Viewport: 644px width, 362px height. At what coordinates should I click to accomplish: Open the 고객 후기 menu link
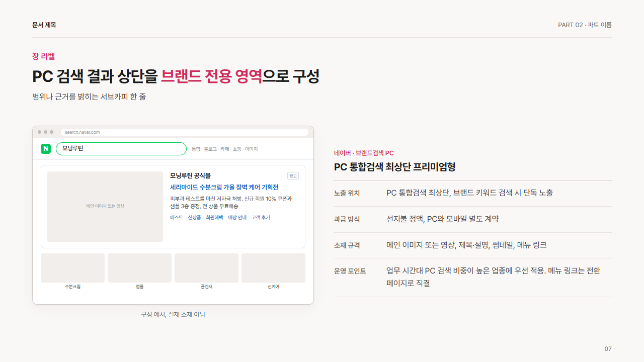pyautogui.click(x=261, y=218)
